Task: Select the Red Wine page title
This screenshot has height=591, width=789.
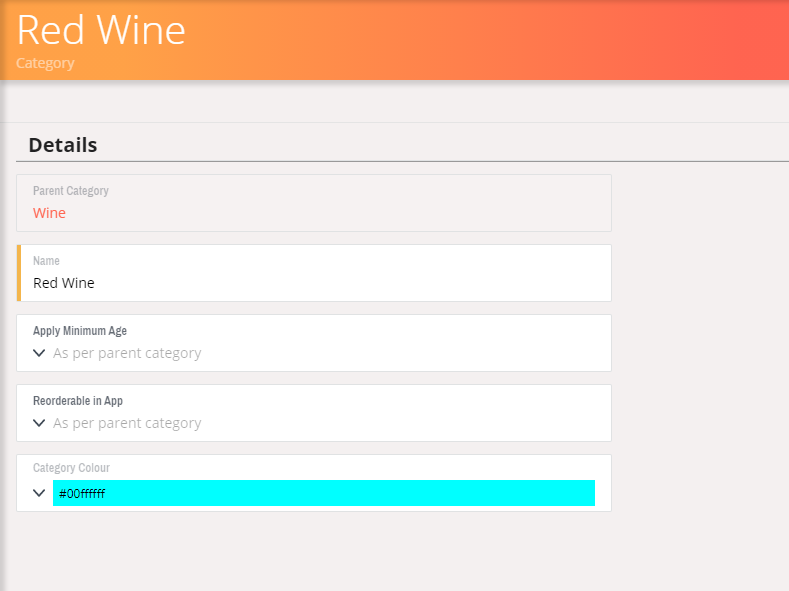Action: coord(101,30)
